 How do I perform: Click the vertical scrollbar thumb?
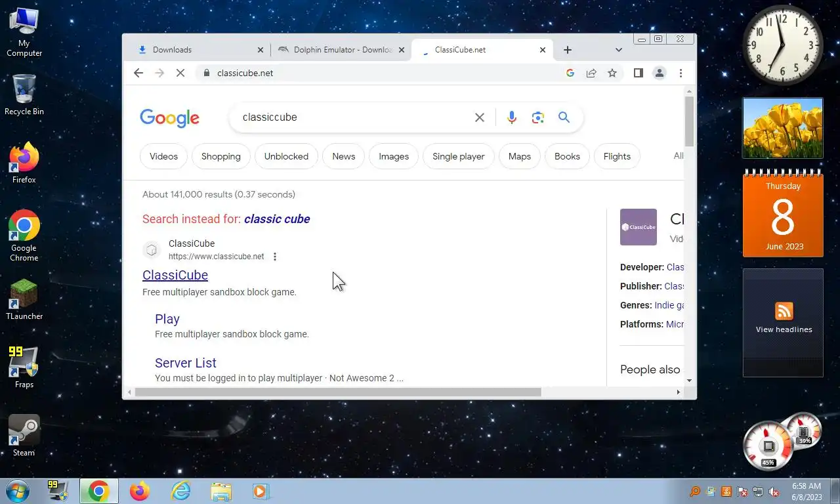(689, 121)
